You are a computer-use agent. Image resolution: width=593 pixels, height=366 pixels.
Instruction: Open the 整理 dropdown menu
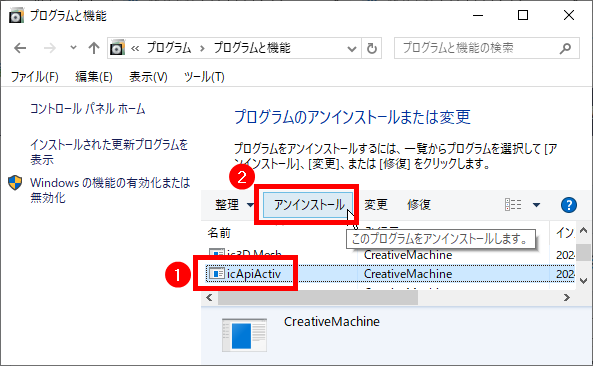click(x=234, y=205)
